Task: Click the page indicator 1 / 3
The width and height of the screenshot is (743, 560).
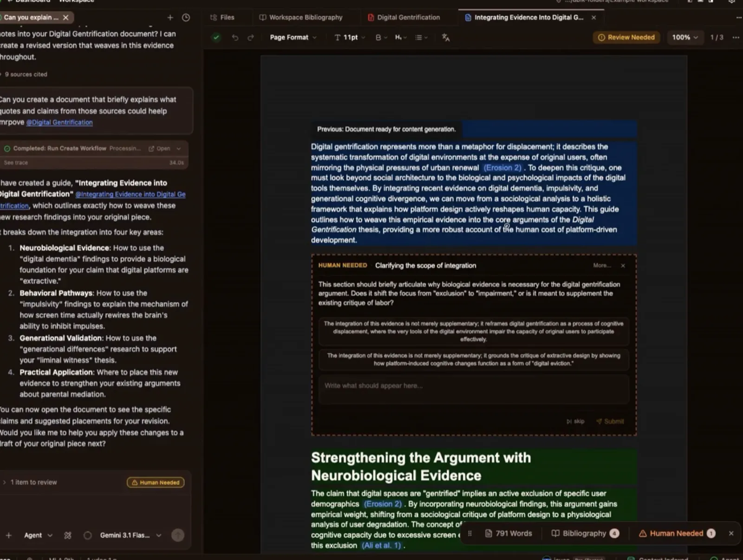Action: (717, 38)
